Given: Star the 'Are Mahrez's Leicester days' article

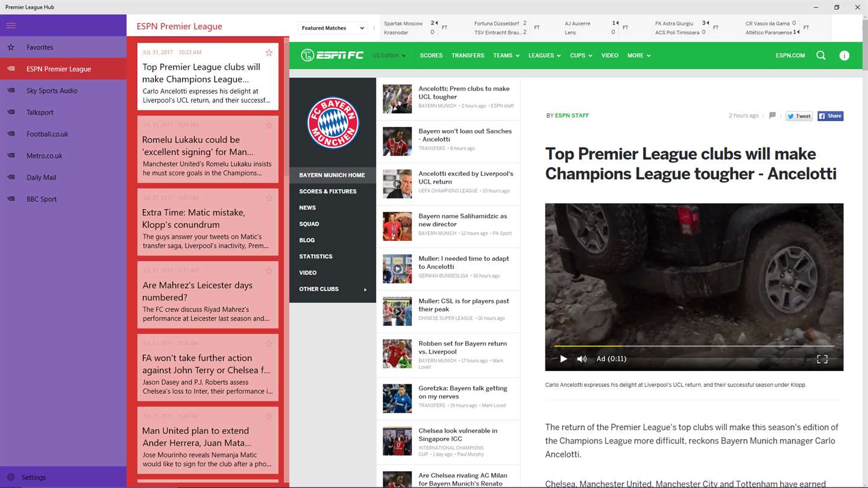Looking at the screenshot, I should [269, 271].
